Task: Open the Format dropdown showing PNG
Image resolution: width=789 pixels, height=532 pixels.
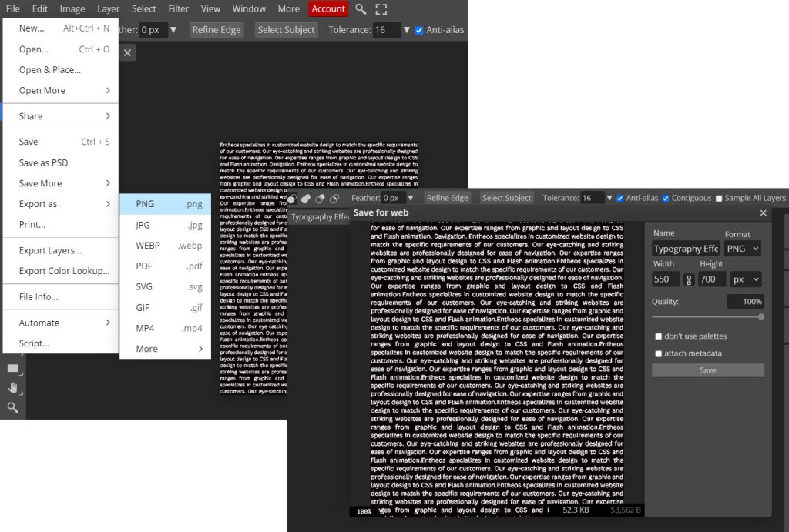Action: 743,249
